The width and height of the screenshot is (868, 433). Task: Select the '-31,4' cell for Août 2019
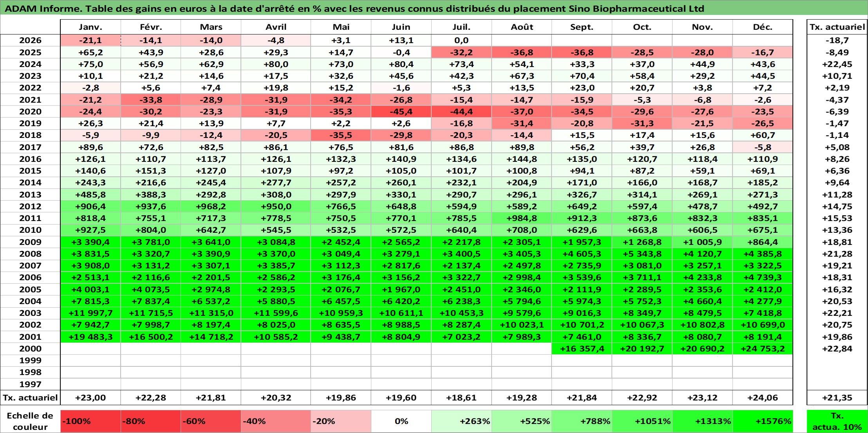pos(522,123)
